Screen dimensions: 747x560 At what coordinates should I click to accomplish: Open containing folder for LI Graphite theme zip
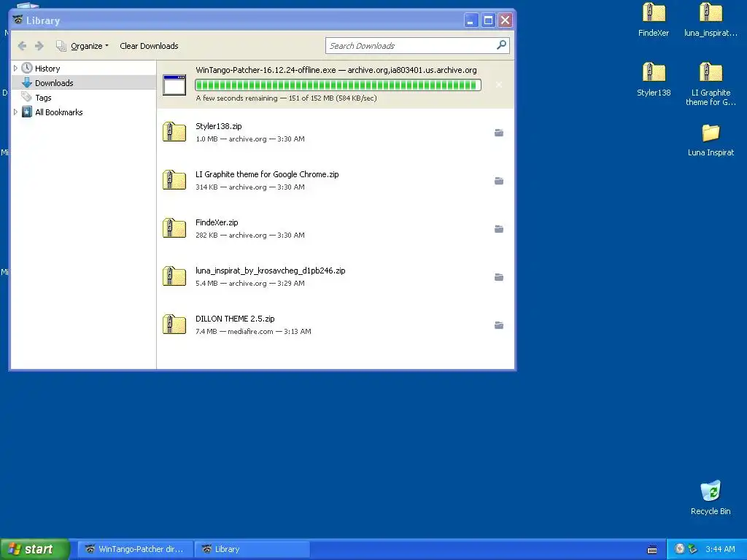coord(499,181)
